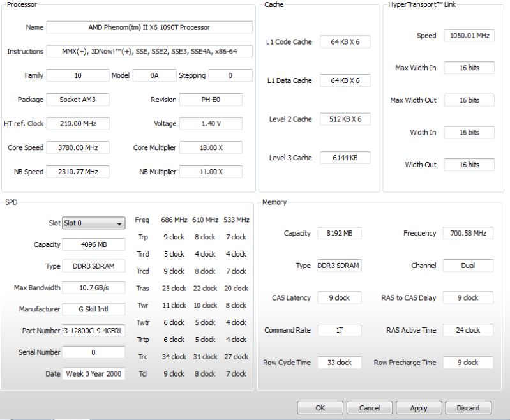Click the Width In 16 bits field
The width and height of the screenshot is (510, 420).
(469, 132)
